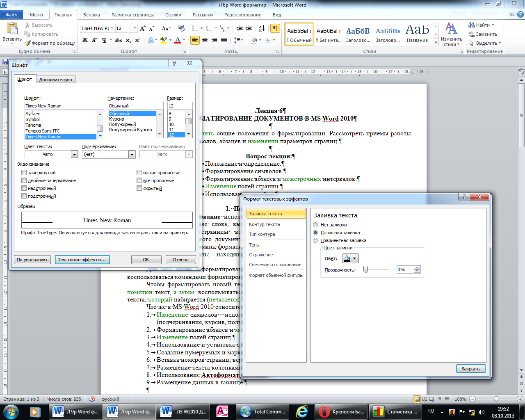525x420 pixels.
Task: Select Контур текста in the effects list
Action: (276, 224)
